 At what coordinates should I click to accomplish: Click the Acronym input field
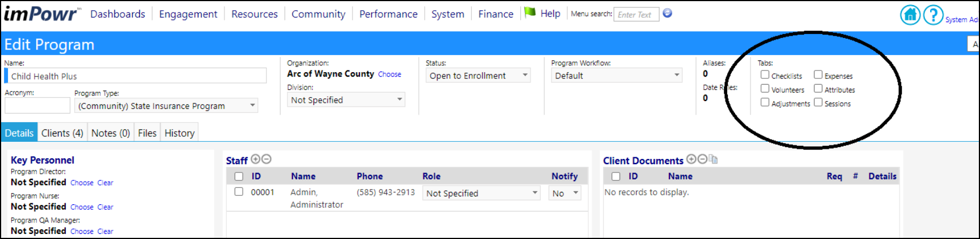tap(37, 106)
